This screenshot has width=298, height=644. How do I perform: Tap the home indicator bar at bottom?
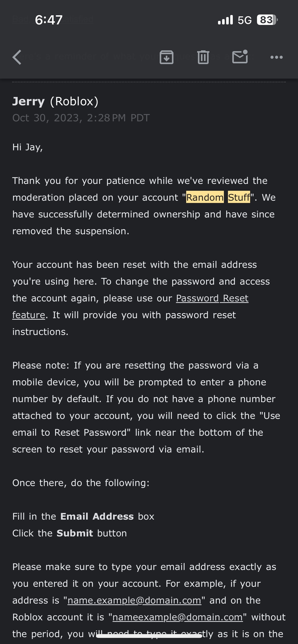[x=149, y=636]
